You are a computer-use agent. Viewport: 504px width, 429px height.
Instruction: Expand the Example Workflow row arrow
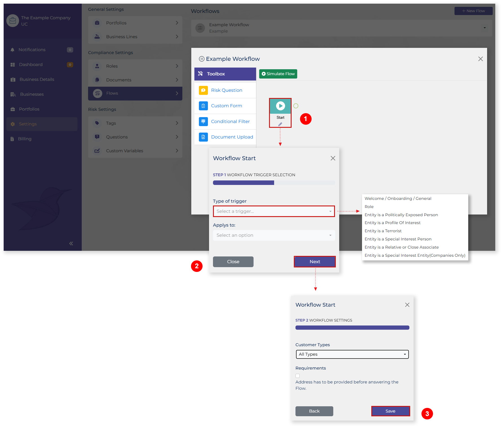(x=485, y=28)
